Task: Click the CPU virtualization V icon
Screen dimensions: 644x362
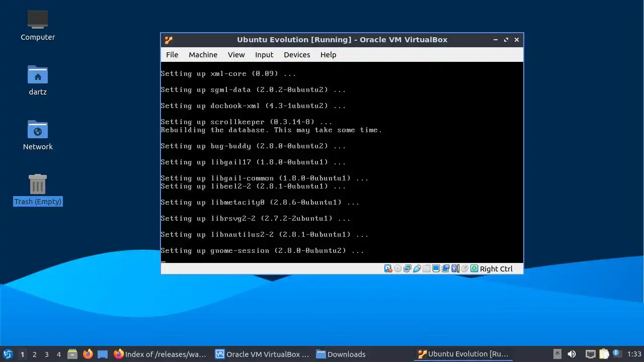Action: click(x=455, y=268)
